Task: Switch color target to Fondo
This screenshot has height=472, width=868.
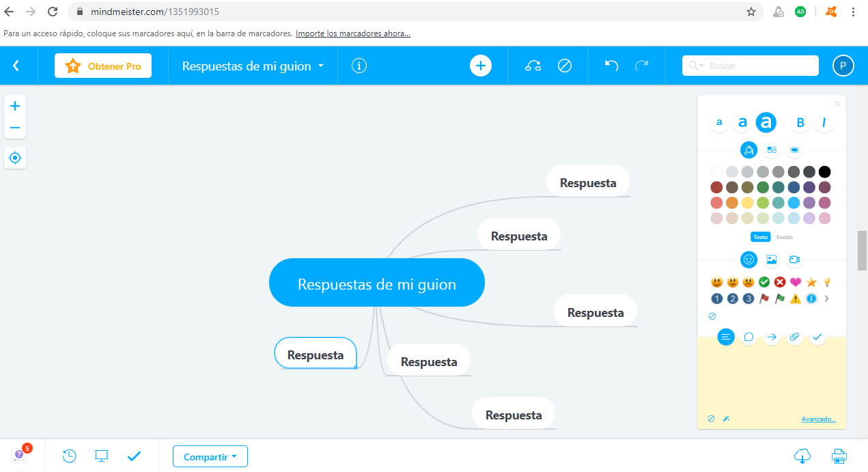Action: [785, 237]
